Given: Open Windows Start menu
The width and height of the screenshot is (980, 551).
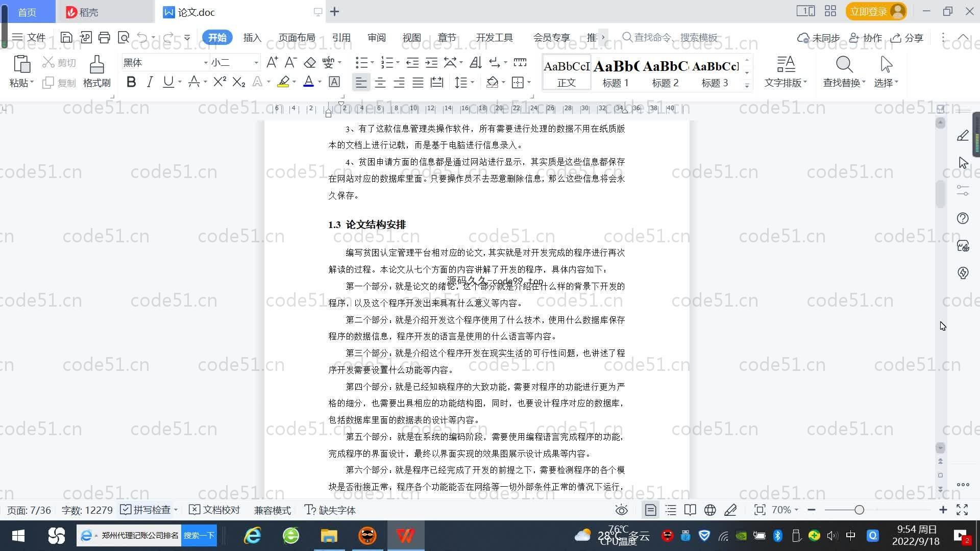Looking at the screenshot, I should (18, 536).
